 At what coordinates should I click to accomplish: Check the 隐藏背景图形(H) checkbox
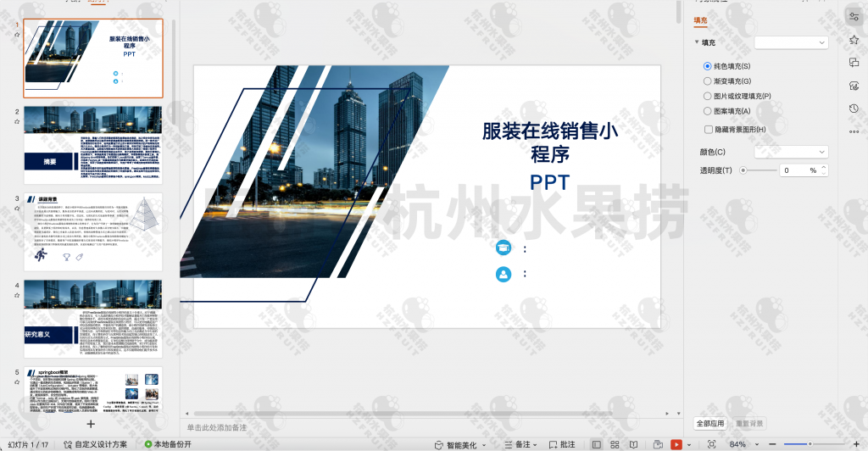[708, 130]
